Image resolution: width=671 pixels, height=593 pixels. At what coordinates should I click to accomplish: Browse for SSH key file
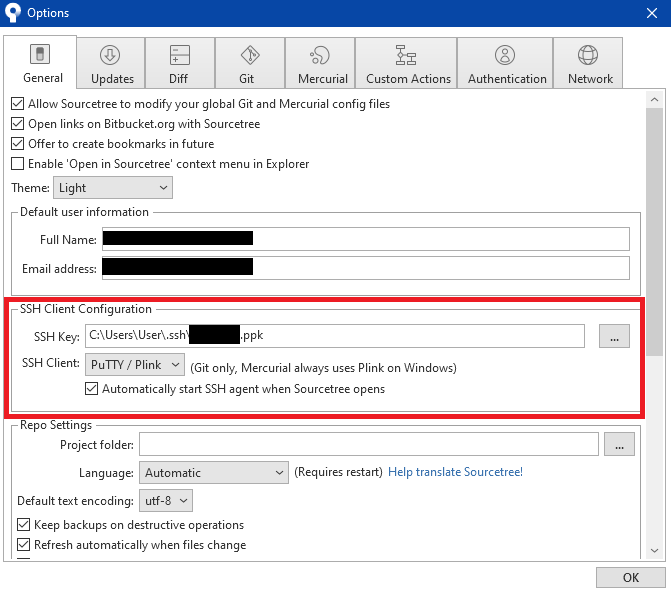pos(615,336)
